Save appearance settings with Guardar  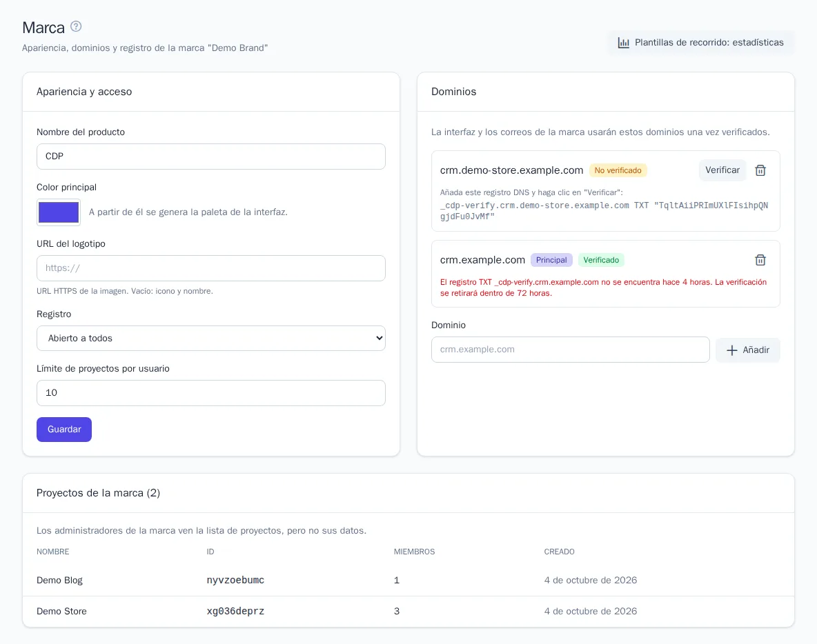point(64,430)
